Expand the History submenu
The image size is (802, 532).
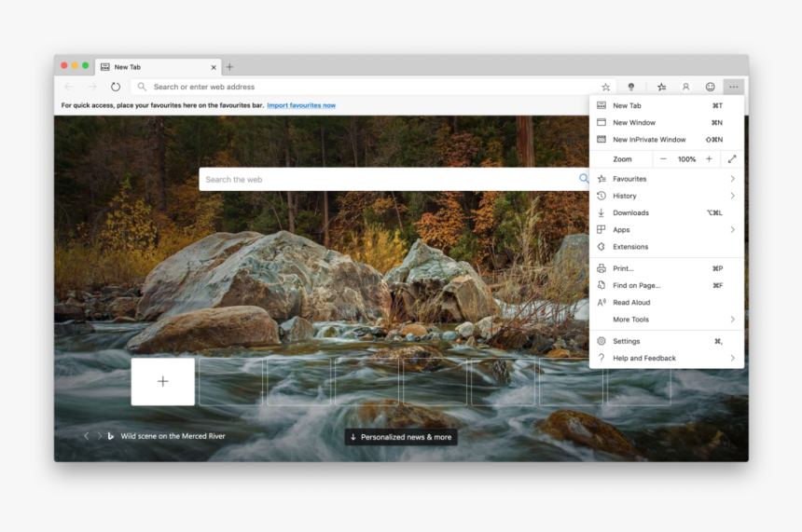[x=667, y=196]
